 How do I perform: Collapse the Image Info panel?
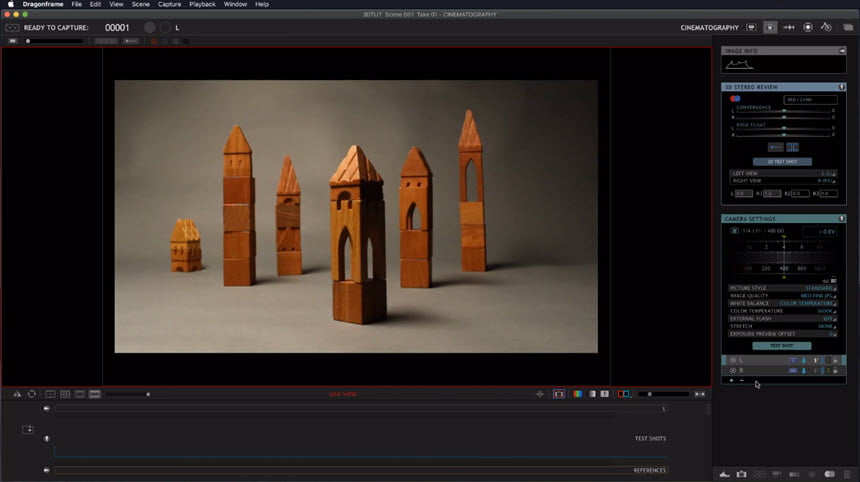(x=842, y=50)
